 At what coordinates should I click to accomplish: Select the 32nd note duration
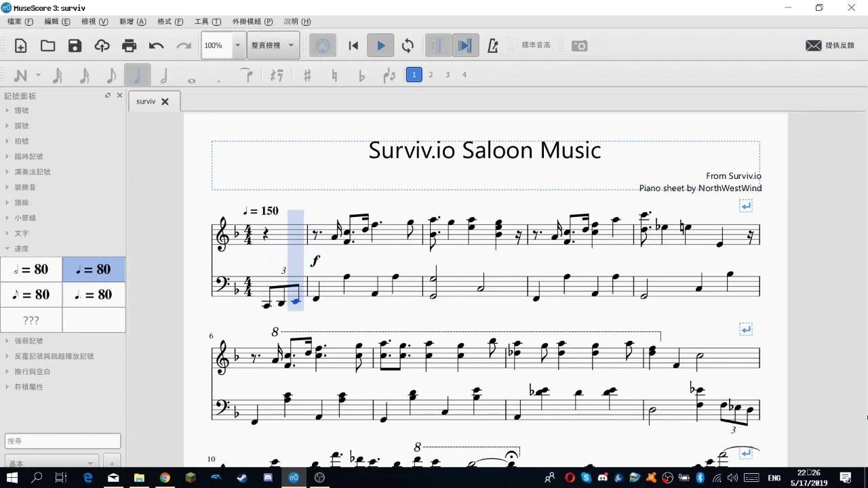point(58,75)
